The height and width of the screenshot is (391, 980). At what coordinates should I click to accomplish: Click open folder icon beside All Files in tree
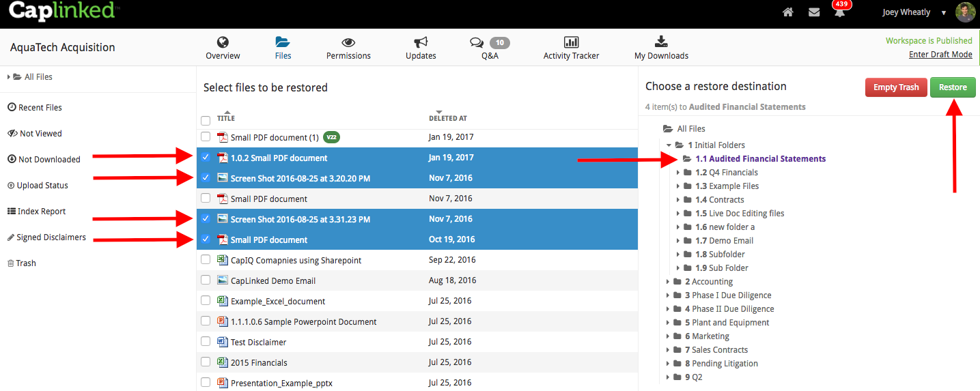point(668,129)
